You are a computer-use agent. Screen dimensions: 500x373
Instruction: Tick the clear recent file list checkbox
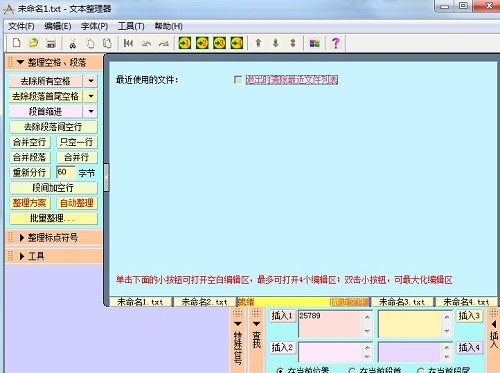[x=238, y=80]
